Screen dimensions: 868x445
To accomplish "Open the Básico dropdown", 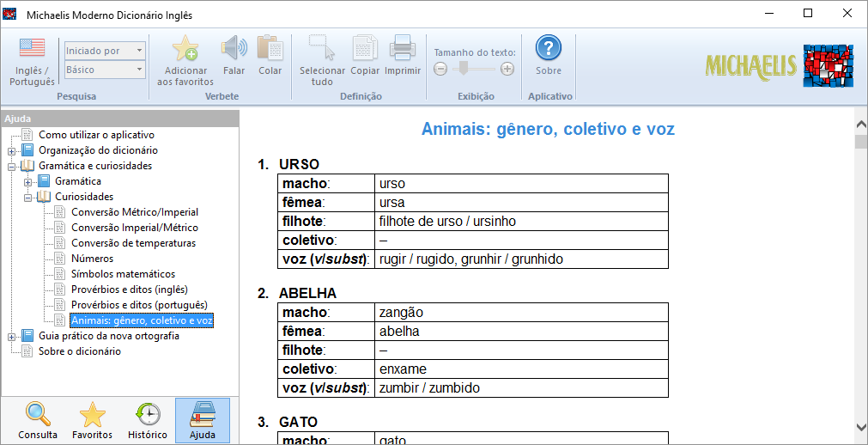I will point(105,70).
